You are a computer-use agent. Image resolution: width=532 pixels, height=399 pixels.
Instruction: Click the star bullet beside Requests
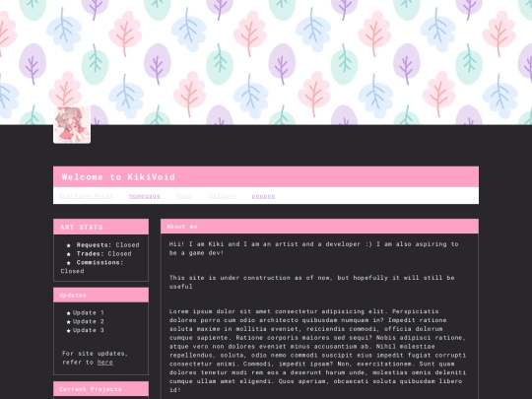(x=69, y=245)
